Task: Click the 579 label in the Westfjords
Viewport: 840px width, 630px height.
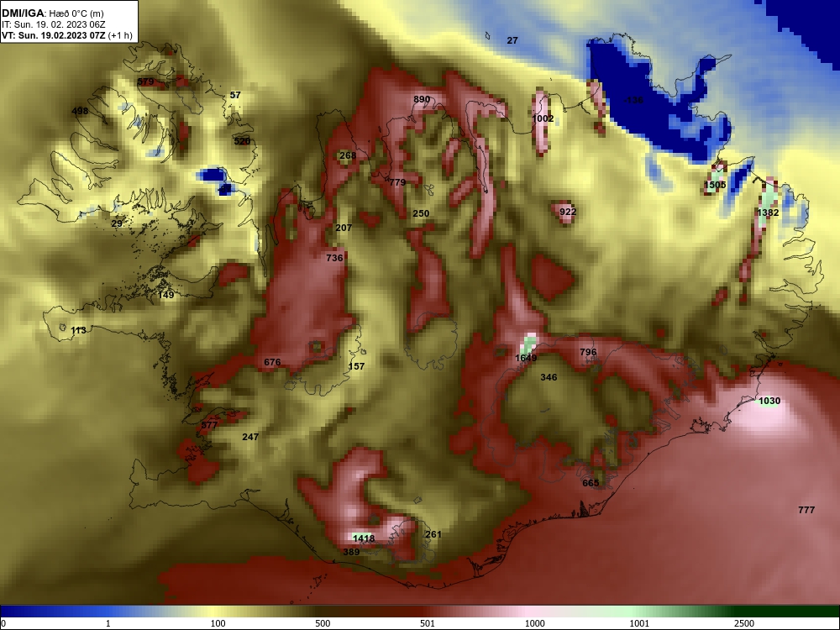Action: [145, 82]
